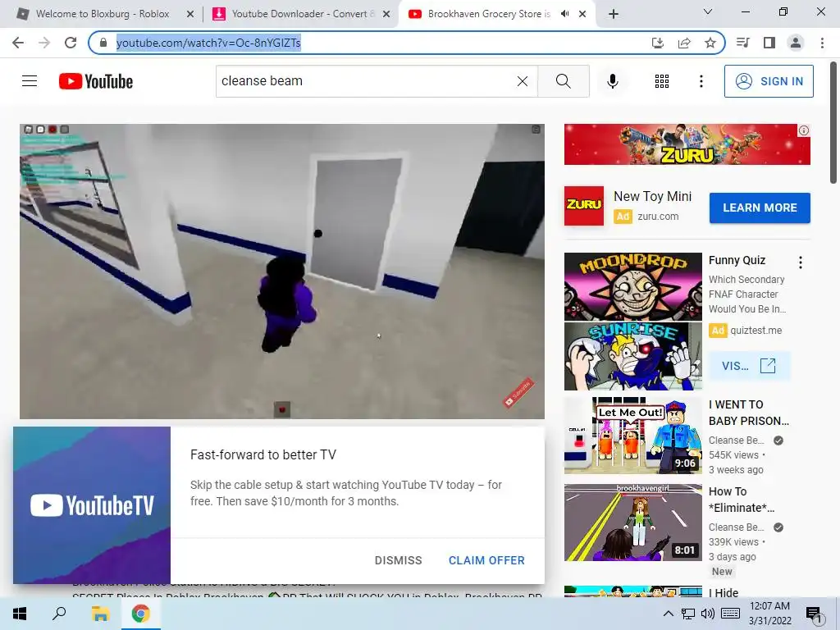
Task: Clear the search text 'cleanse beam'
Action: tap(523, 81)
